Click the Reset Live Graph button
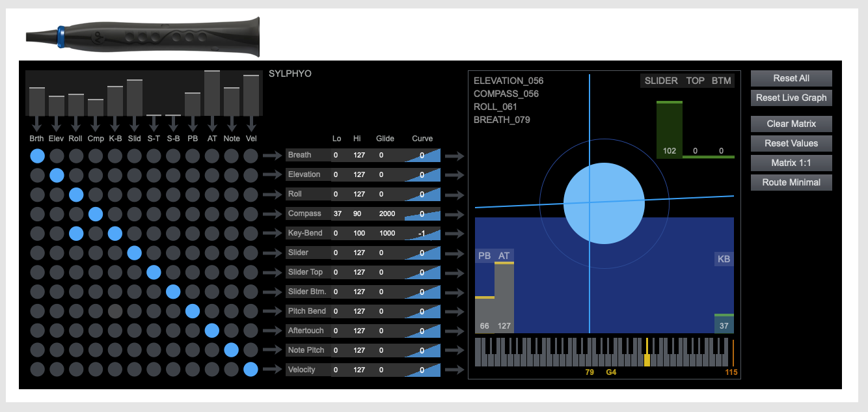The image size is (868, 412). pyautogui.click(x=791, y=98)
